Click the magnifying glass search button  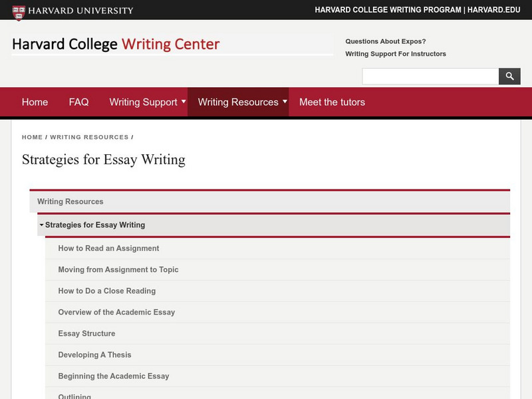click(x=509, y=76)
